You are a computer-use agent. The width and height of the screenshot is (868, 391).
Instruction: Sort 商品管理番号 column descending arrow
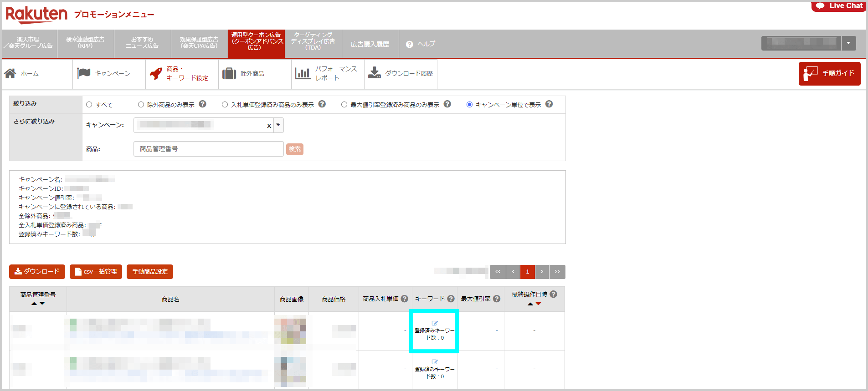(42, 304)
